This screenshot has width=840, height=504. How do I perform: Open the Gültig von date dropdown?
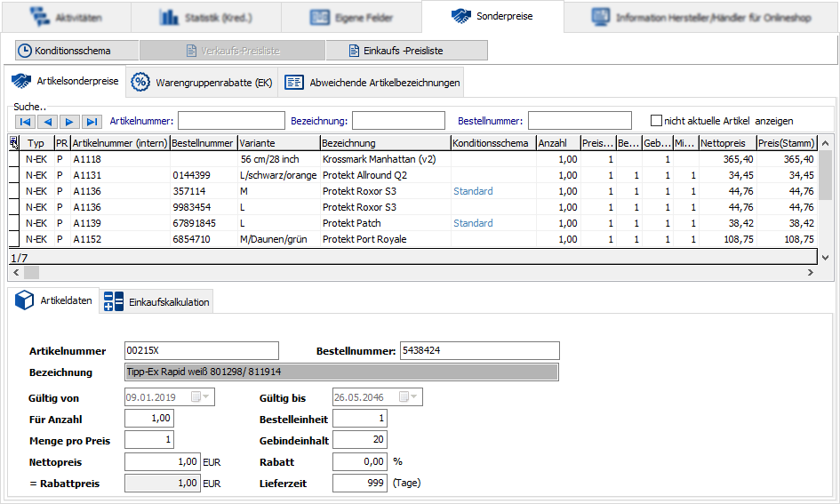205,396
